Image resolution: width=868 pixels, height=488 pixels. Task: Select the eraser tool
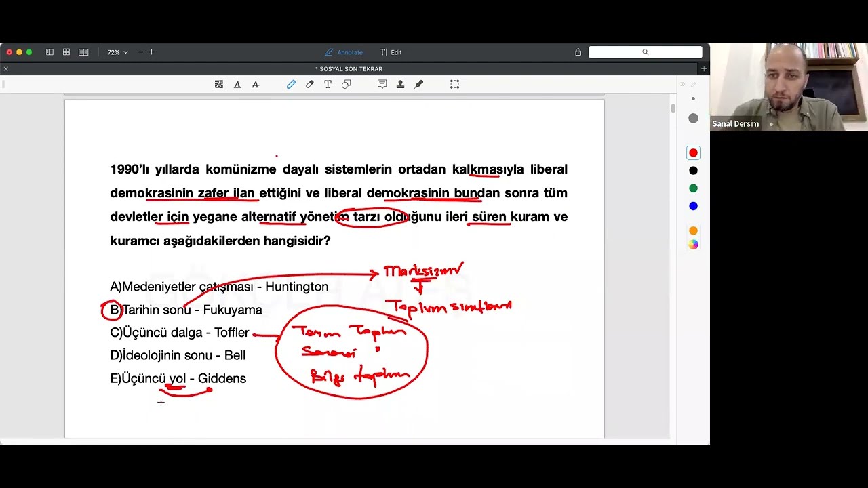[309, 84]
